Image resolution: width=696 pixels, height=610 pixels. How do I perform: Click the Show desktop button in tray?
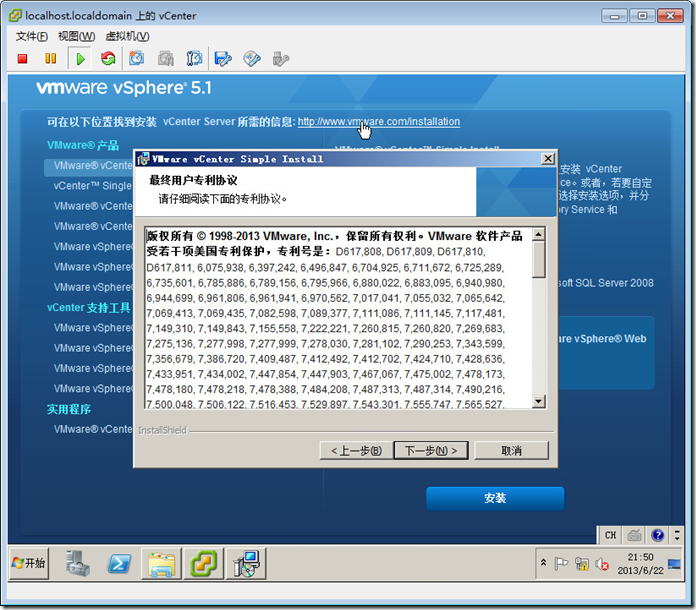674,564
